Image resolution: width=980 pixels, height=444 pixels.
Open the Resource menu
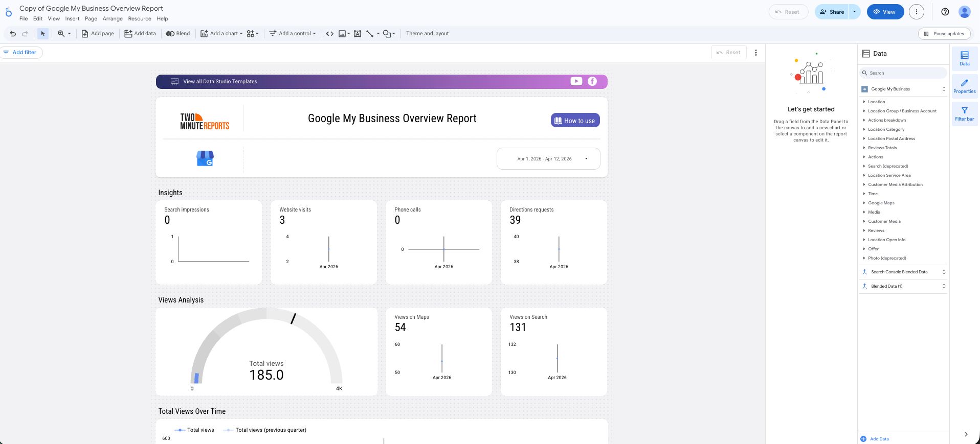(x=140, y=19)
